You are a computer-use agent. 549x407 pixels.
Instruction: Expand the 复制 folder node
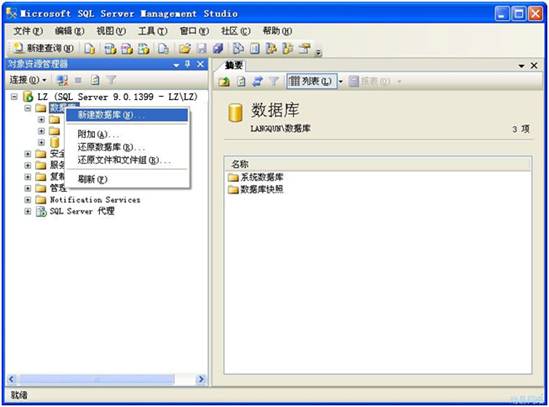tap(28, 177)
